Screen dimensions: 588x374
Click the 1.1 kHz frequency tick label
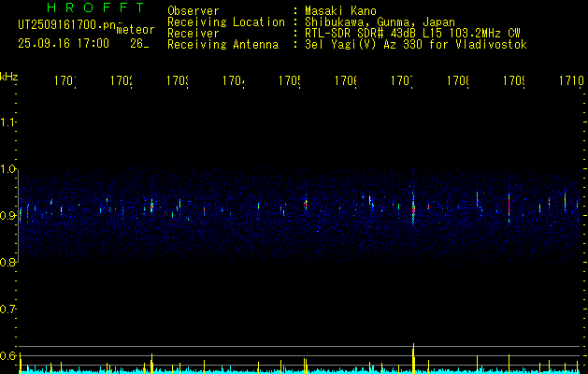click(x=8, y=122)
